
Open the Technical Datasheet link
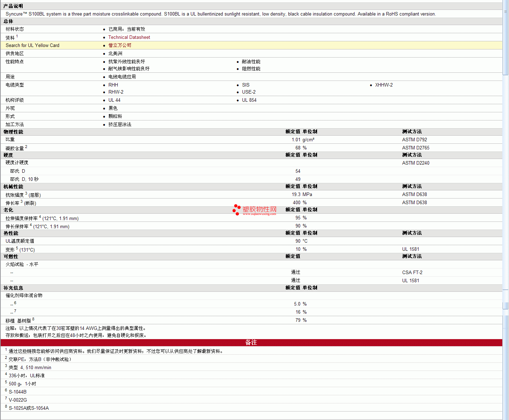pos(129,37)
